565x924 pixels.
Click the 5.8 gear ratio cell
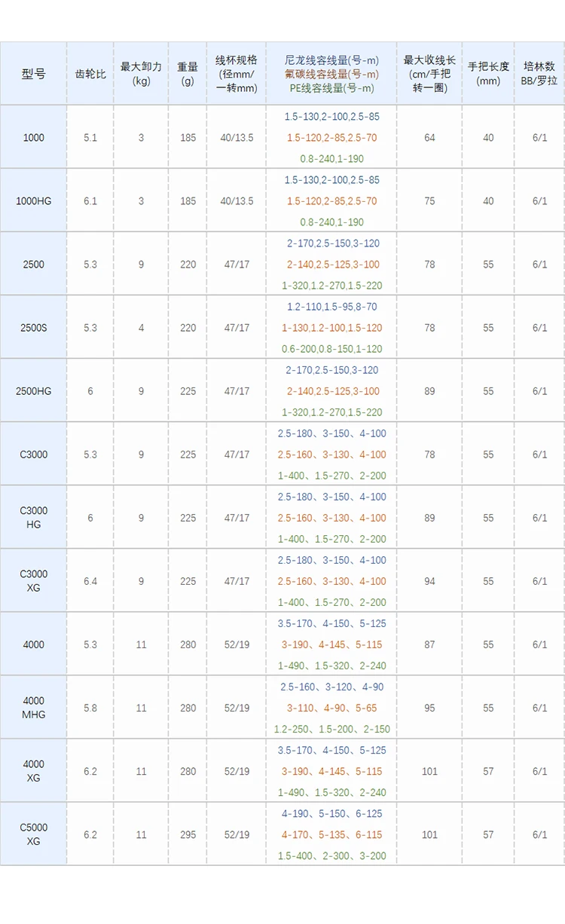[x=91, y=708]
